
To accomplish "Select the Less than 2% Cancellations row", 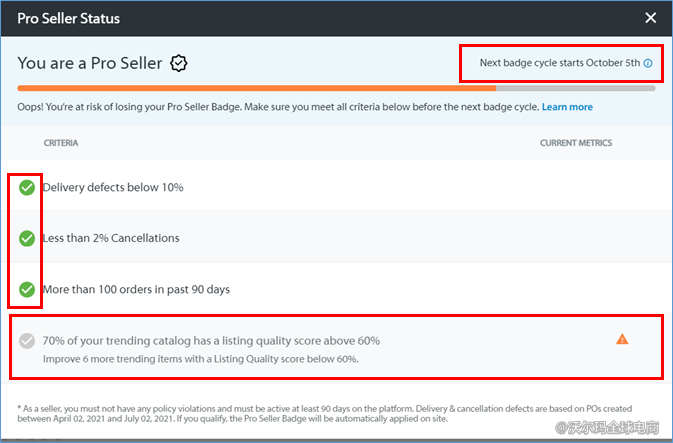I will [x=111, y=238].
